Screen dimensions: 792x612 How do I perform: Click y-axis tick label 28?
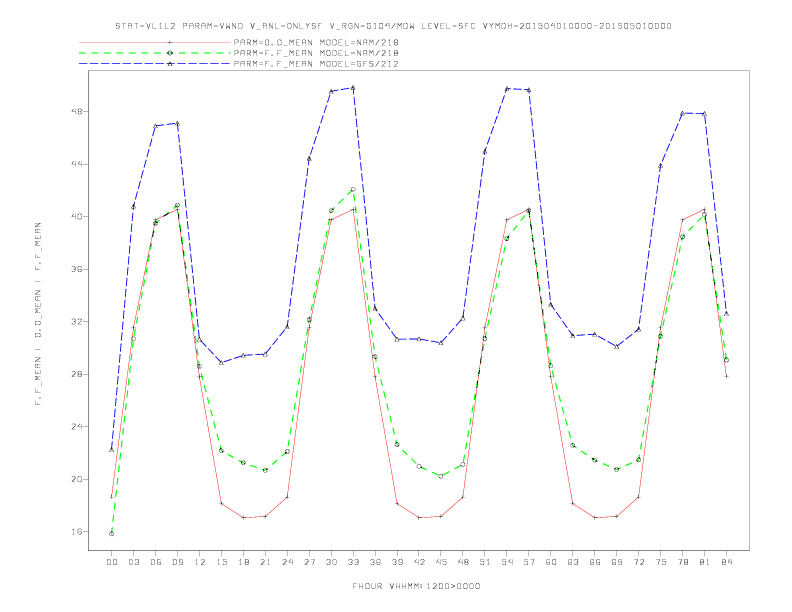click(76, 374)
